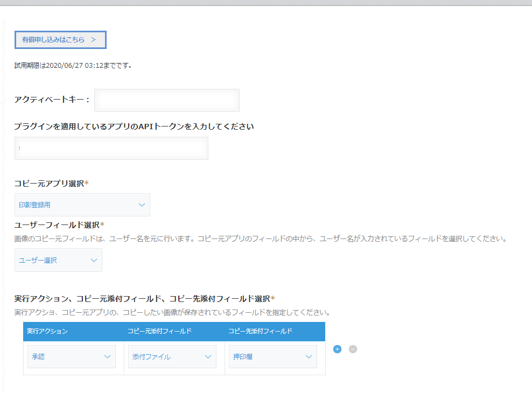The width and height of the screenshot is (532, 393).
Task: Click the アクティベートキー label
Action: 52,100
